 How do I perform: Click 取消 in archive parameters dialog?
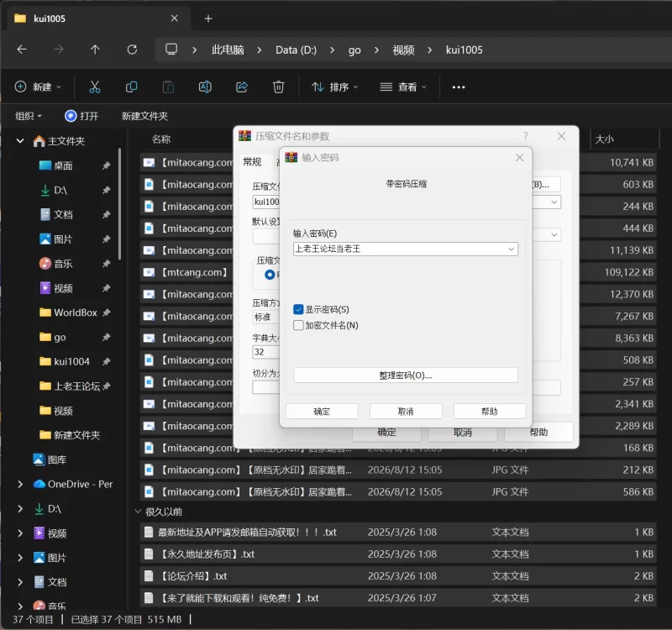coord(463,433)
